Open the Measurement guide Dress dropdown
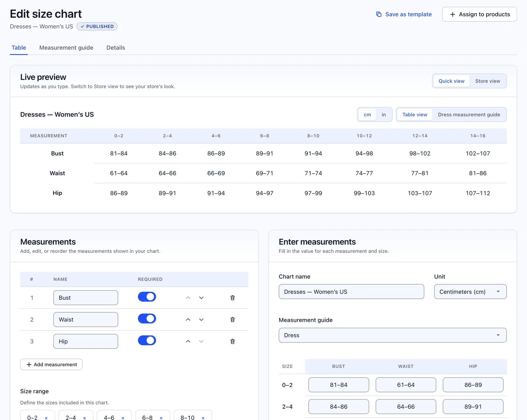527x420 pixels. click(x=393, y=335)
